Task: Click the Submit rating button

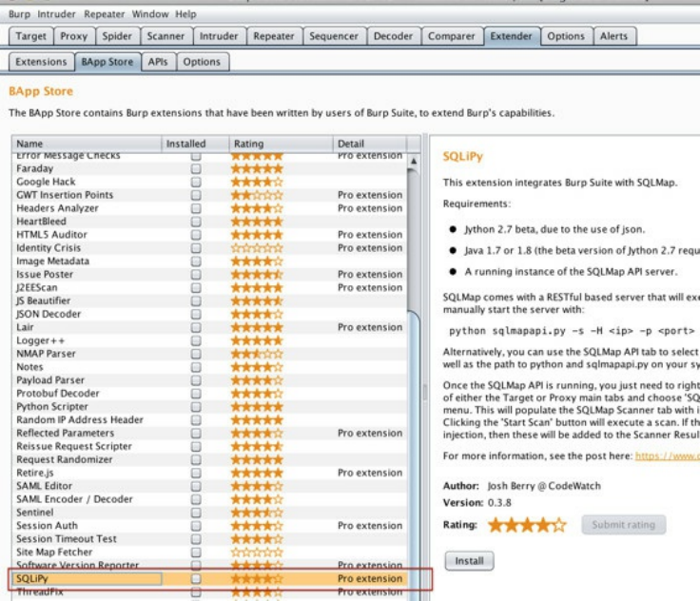Action: [x=623, y=525]
